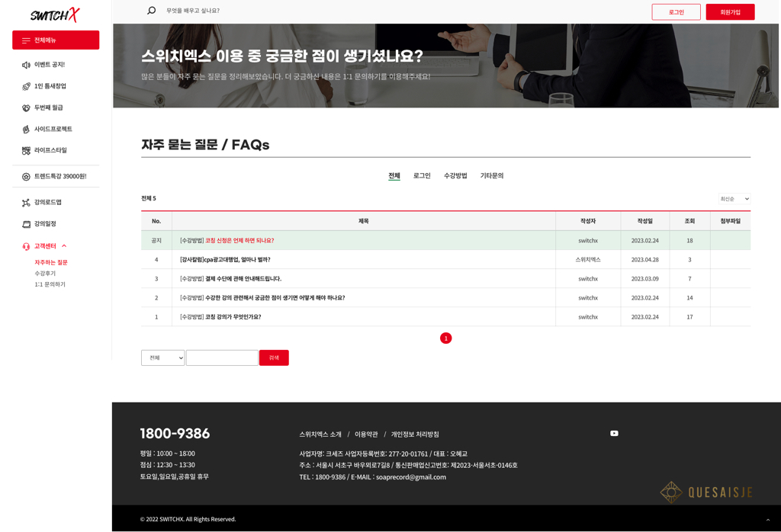Open 강의로드맵 in the sidebar
Screen dimensions: 781x532
pyautogui.click(x=48, y=202)
